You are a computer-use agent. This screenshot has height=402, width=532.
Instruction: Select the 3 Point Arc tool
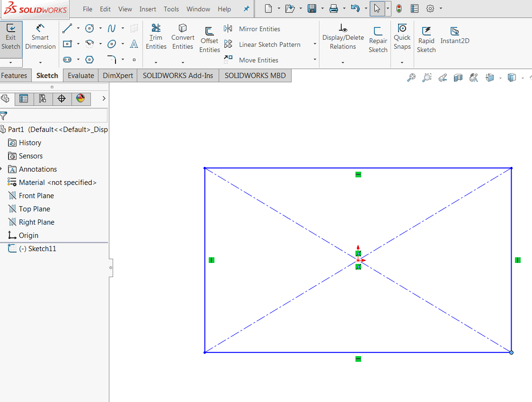tap(89, 44)
